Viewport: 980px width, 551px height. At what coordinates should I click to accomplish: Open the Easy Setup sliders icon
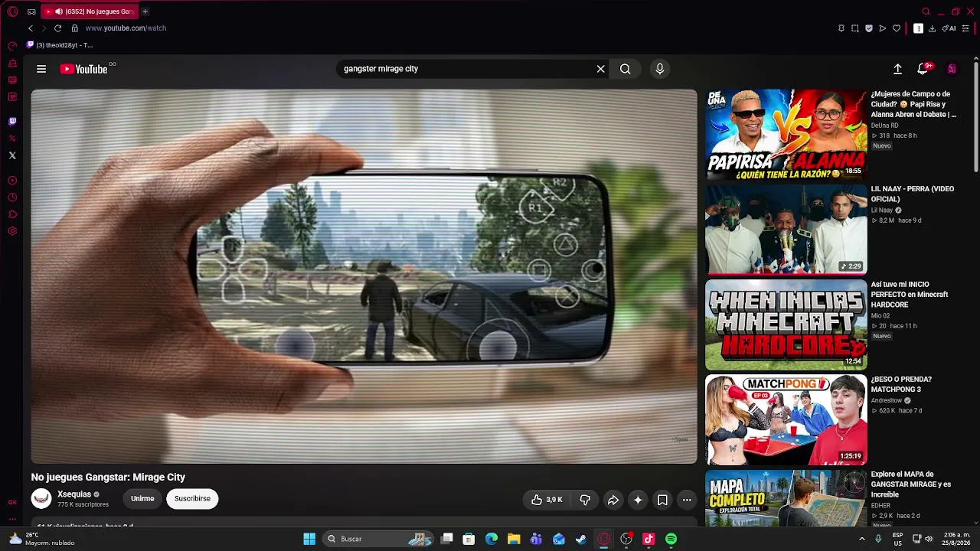(x=966, y=28)
